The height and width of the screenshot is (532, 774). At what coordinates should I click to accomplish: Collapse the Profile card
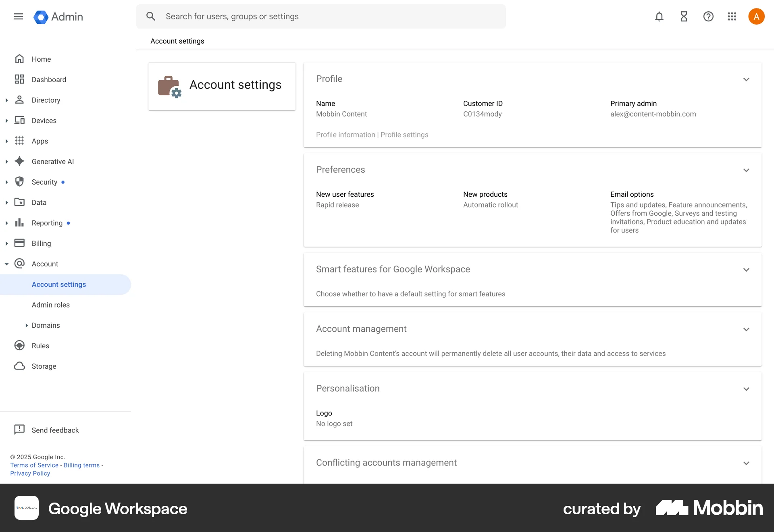coord(746,79)
